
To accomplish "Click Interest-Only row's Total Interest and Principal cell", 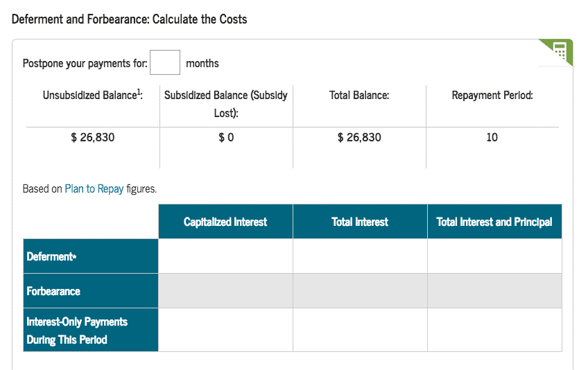I will [494, 331].
